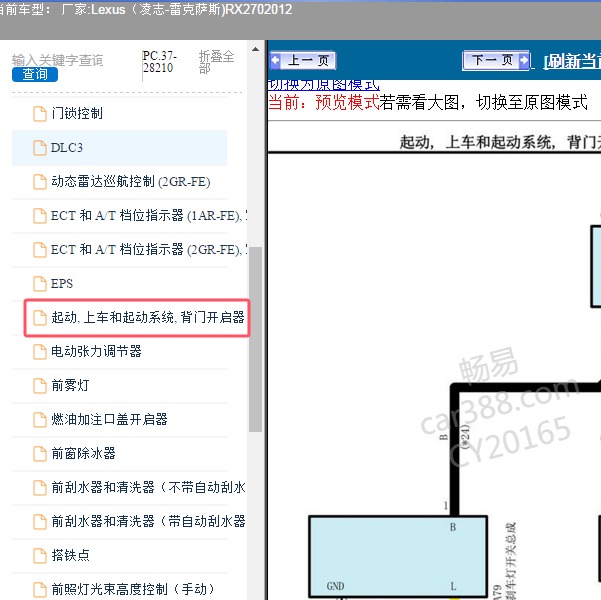
Task: Open ECT 和 A/T 档位指示器 (2GR-FE)
Action: pos(149,250)
